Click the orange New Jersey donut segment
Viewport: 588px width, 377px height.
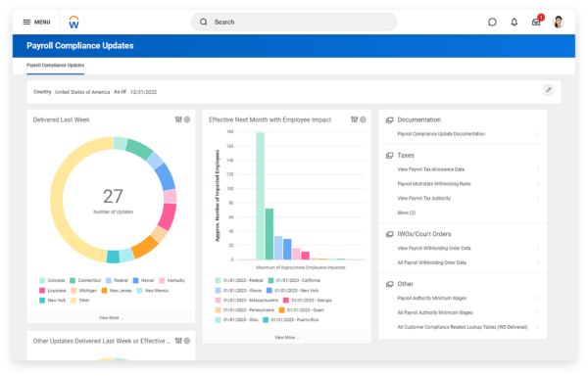[x=144, y=246]
